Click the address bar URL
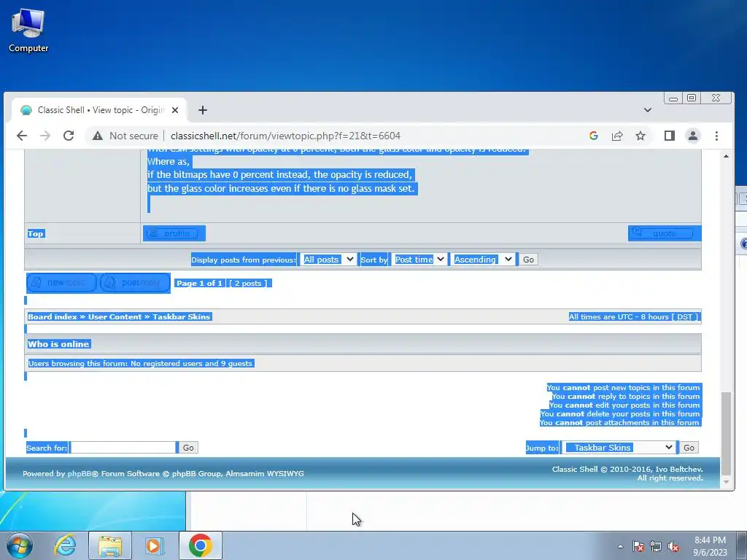Screen dimensions: 747x560 point(285,136)
